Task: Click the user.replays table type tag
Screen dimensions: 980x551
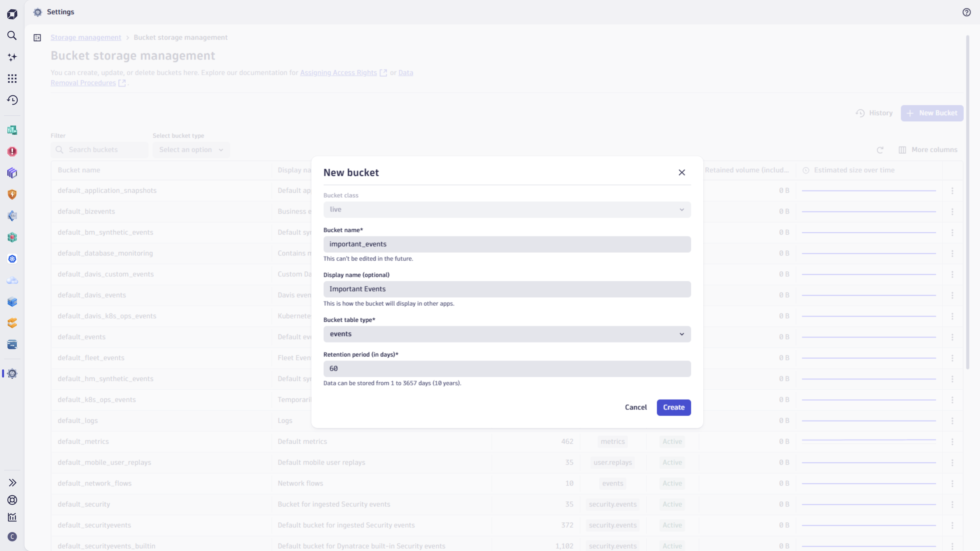Action: pos(612,462)
